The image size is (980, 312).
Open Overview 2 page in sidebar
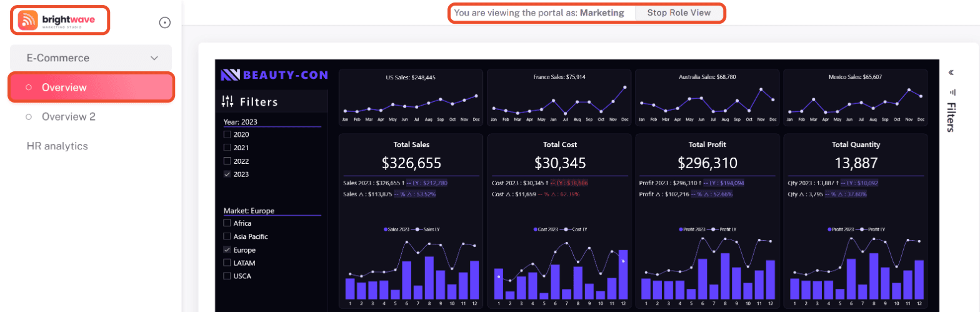[x=69, y=117]
